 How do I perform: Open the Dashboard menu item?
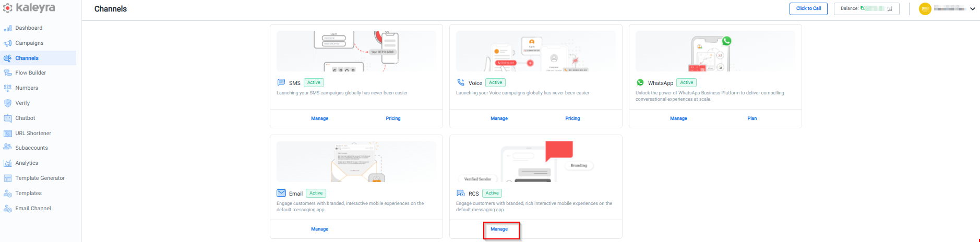point(29,28)
